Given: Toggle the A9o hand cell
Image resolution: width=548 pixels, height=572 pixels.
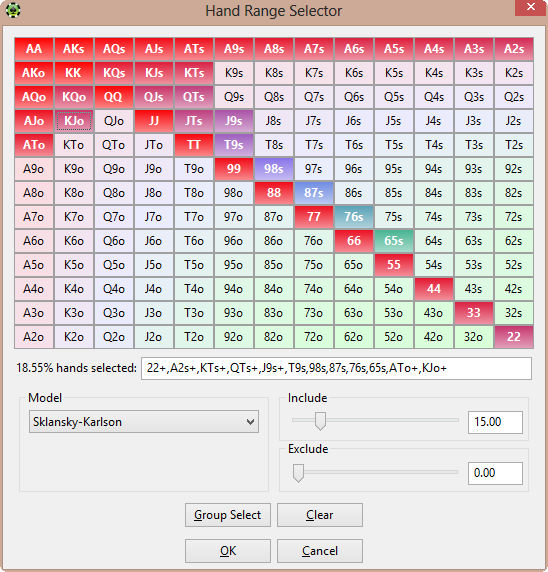Looking at the screenshot, I should [34, 169].
